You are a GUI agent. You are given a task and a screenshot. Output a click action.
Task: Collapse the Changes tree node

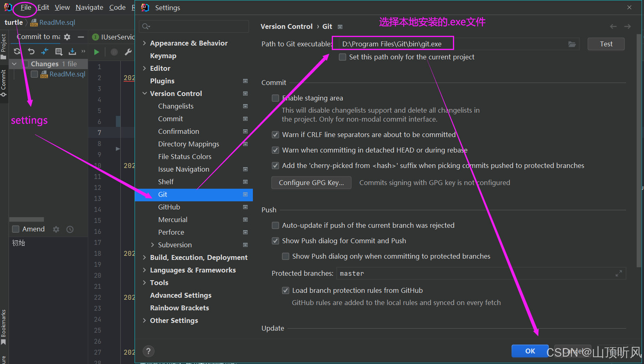point(14,64)
